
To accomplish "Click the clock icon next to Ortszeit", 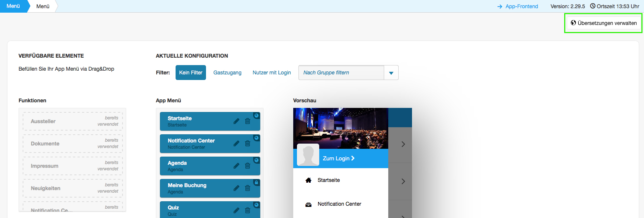I will pyautogui.click(x=593, y=6).
